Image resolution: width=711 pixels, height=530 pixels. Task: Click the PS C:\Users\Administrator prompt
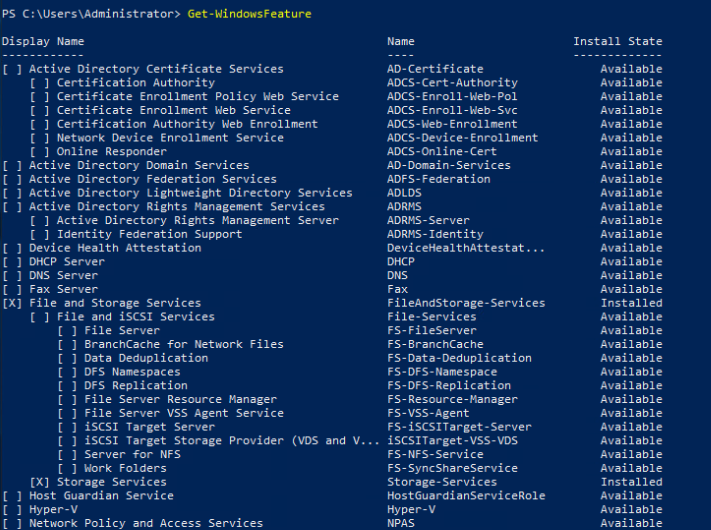tap(90, 14)
